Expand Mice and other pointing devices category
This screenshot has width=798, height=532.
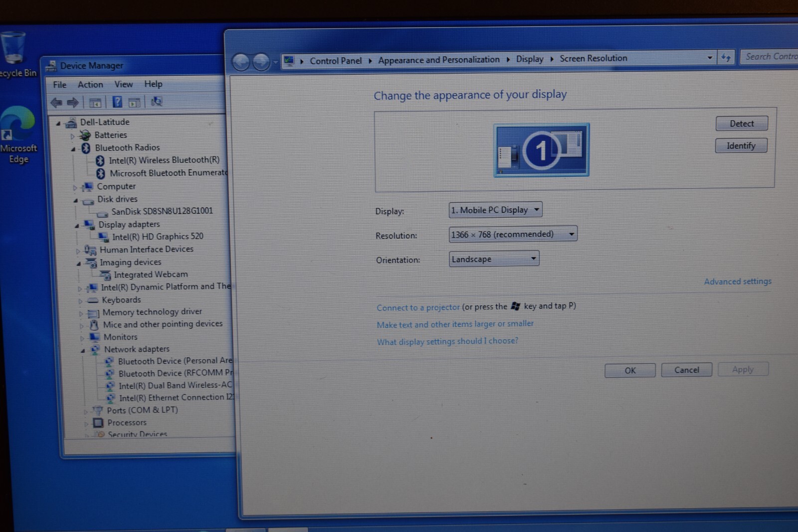[x=81, y=326]
